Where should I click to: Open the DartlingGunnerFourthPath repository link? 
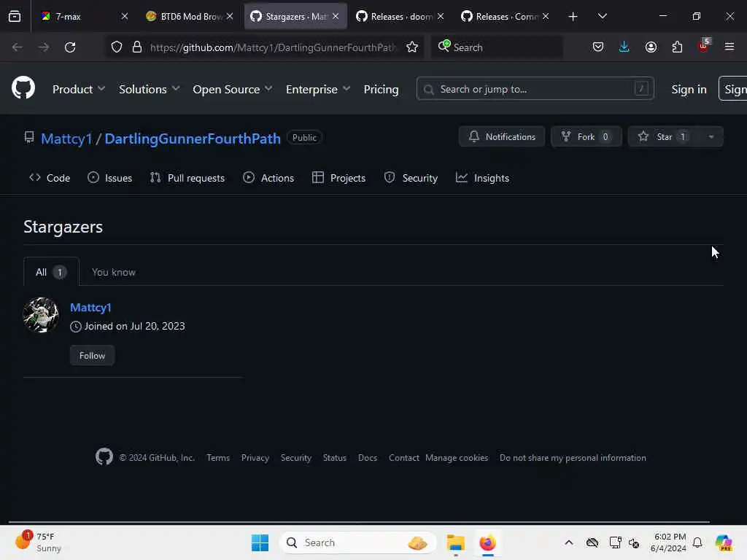(193, 139)
